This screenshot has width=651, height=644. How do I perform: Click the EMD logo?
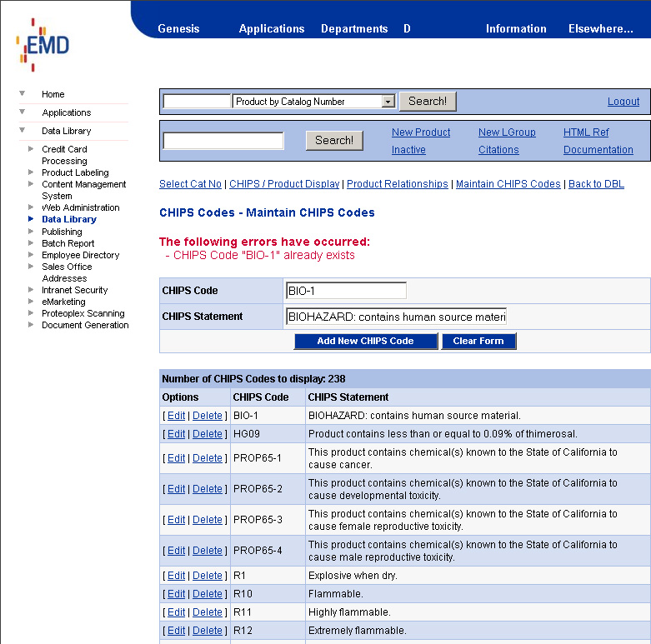[43, 45]
